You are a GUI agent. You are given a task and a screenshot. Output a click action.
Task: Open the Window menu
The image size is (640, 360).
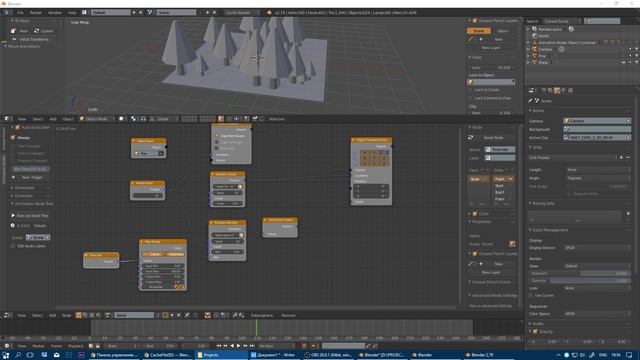55,13
